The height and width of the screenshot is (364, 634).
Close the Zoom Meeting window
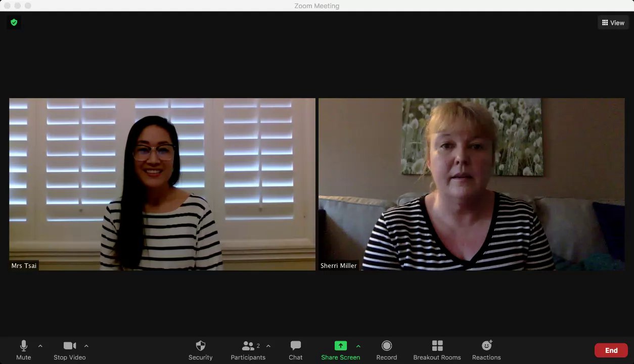pyautogui.click(x=7, y=6)
